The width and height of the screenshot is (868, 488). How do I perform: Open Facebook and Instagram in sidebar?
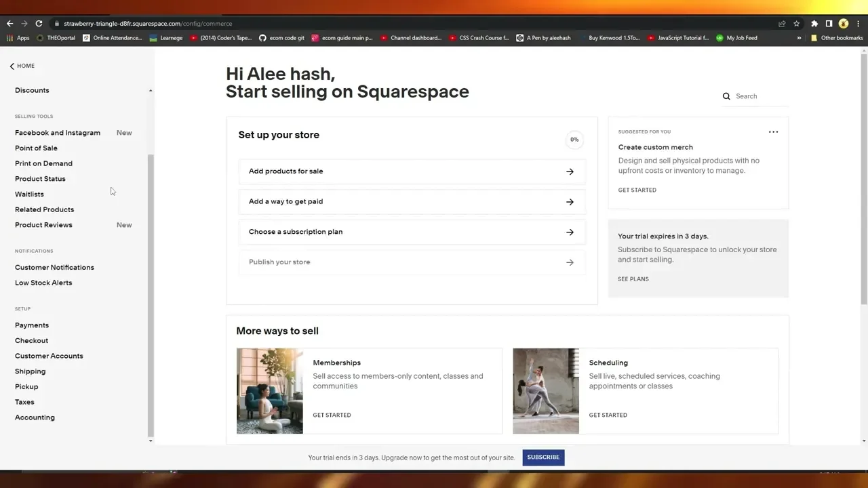(58, 133)
